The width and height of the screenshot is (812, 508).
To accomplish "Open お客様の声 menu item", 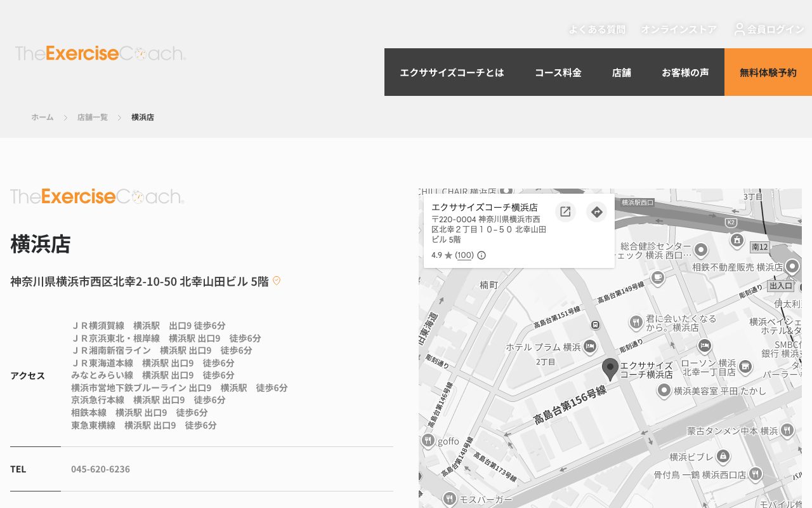I will point(685,72).
